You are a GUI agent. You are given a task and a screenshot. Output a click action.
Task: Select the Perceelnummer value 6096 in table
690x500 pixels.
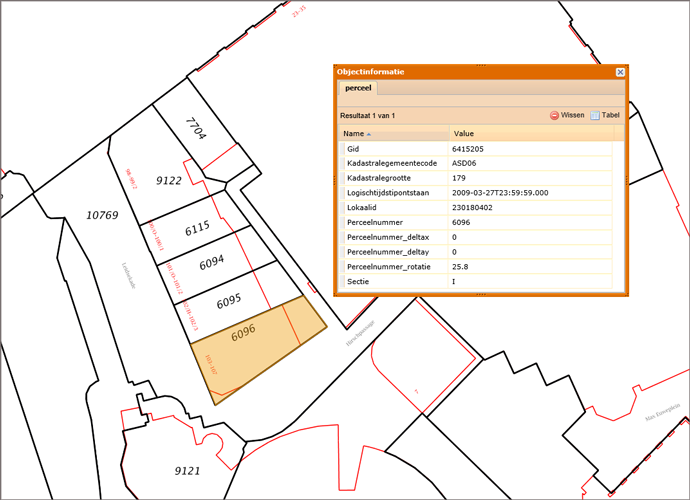pos(461,222)
